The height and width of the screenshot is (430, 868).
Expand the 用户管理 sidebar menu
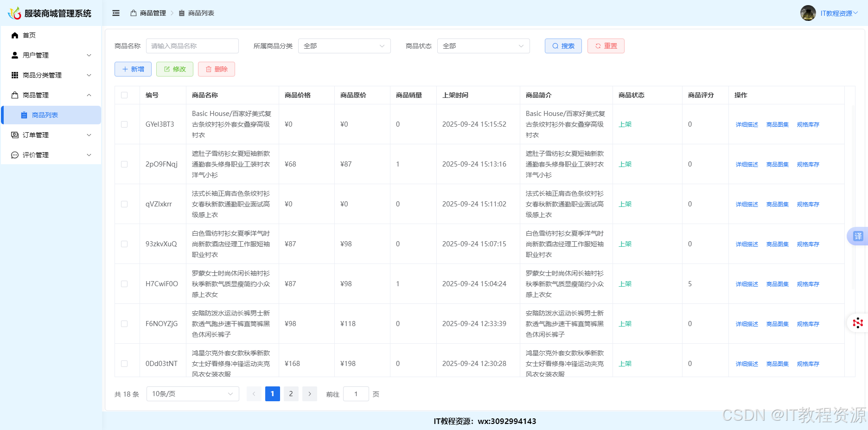coord(51,55)
